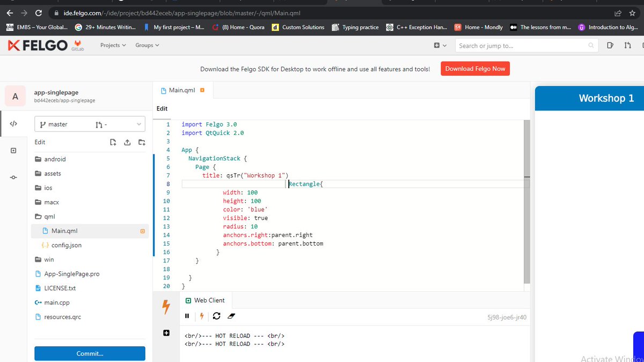Click the blue rectangle in the preview
The image size is (644, 362).
pos(638,346)
